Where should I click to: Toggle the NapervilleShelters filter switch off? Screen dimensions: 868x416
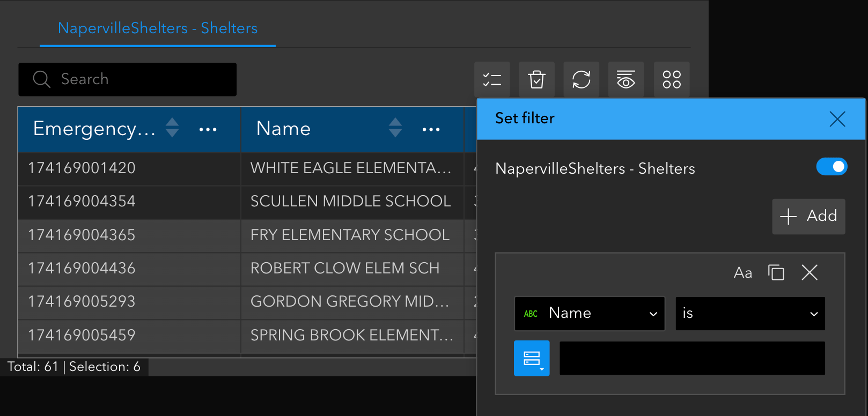832,167
